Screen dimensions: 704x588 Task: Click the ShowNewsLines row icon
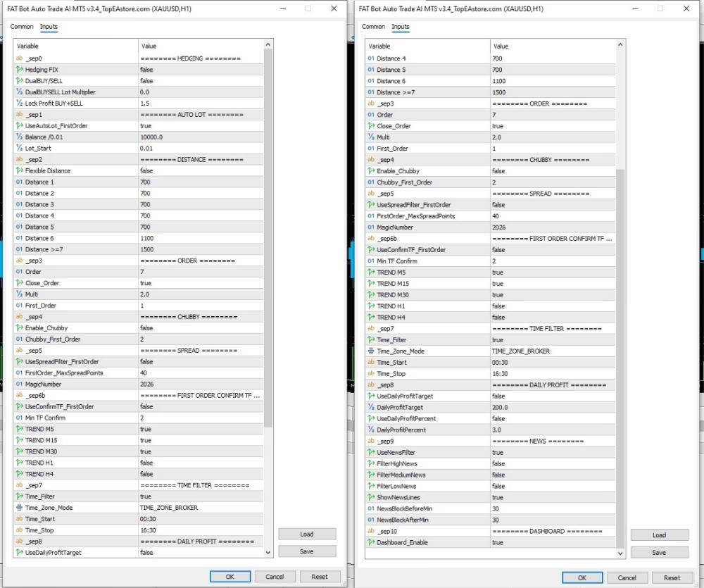click(x=371, y=497)
